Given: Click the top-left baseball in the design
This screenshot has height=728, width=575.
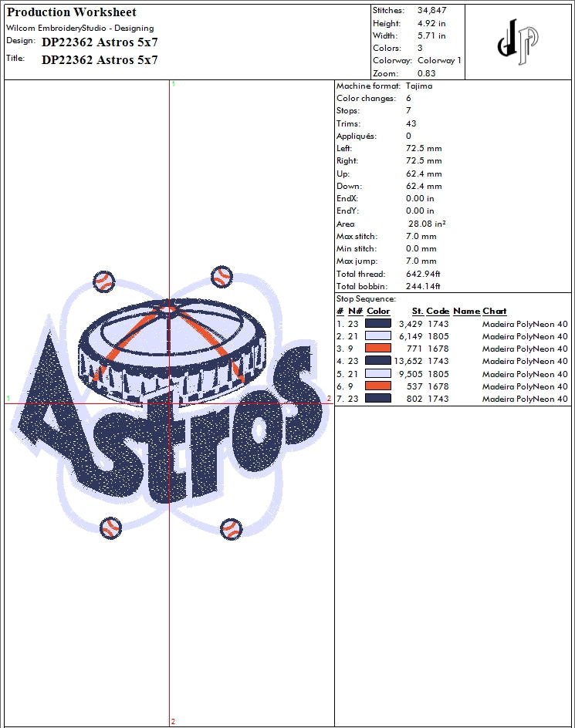Looking at the screenshot, I should (x=104, y=281).
